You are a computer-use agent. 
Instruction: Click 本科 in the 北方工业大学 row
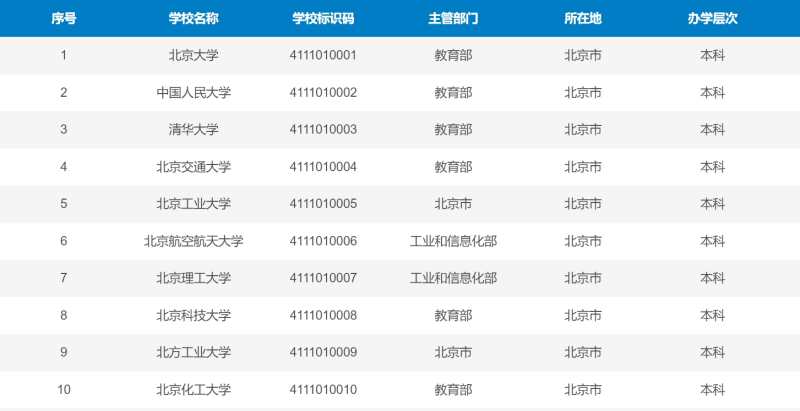712,352
